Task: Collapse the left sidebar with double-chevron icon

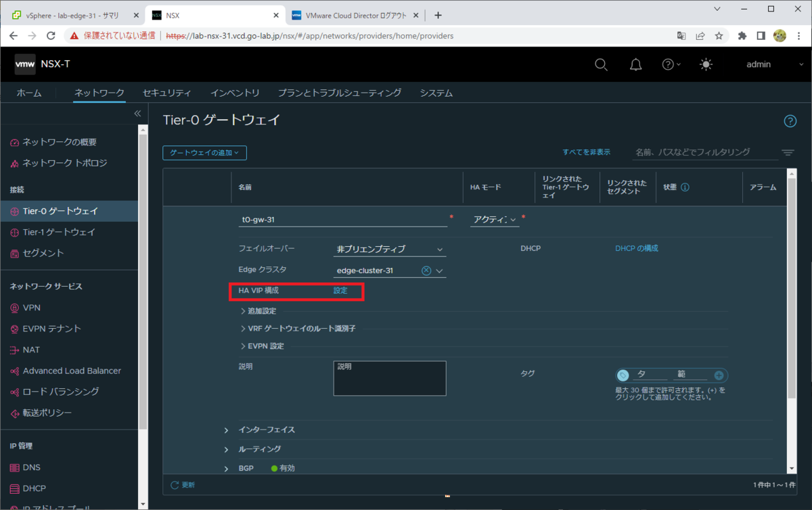Action: (137, 113)
